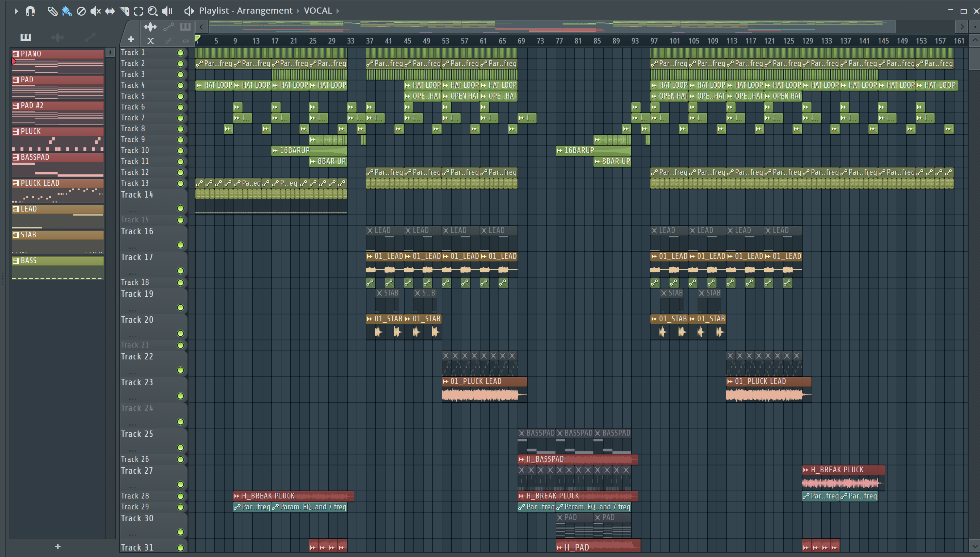This screenshot has height=557, width=980.
Task: Open the VOCAL pattern selector dropdown
Action: [318, 11]
